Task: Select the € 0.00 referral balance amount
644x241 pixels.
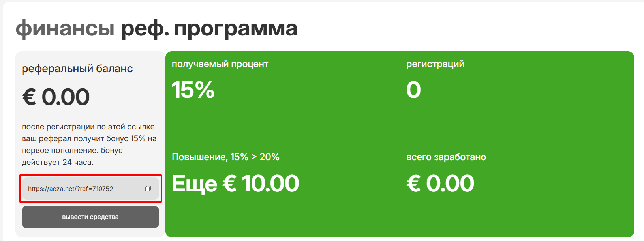Action: tap(56, 97)
